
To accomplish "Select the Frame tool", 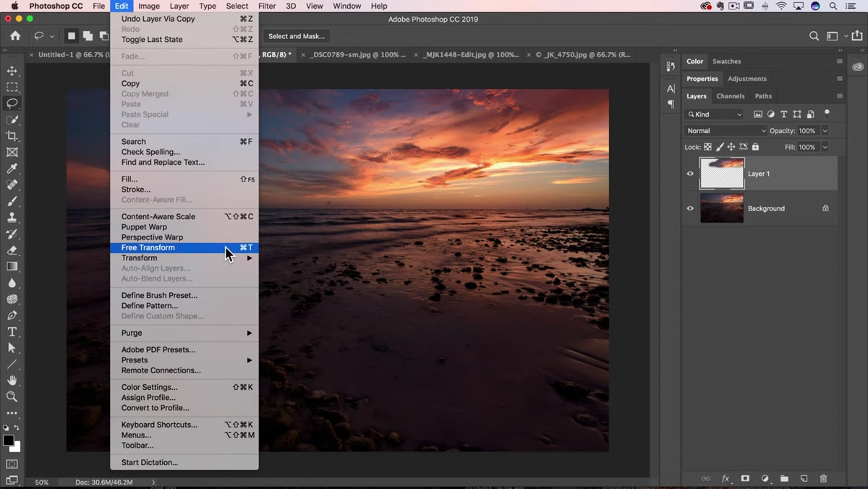I will pos(12,153).
